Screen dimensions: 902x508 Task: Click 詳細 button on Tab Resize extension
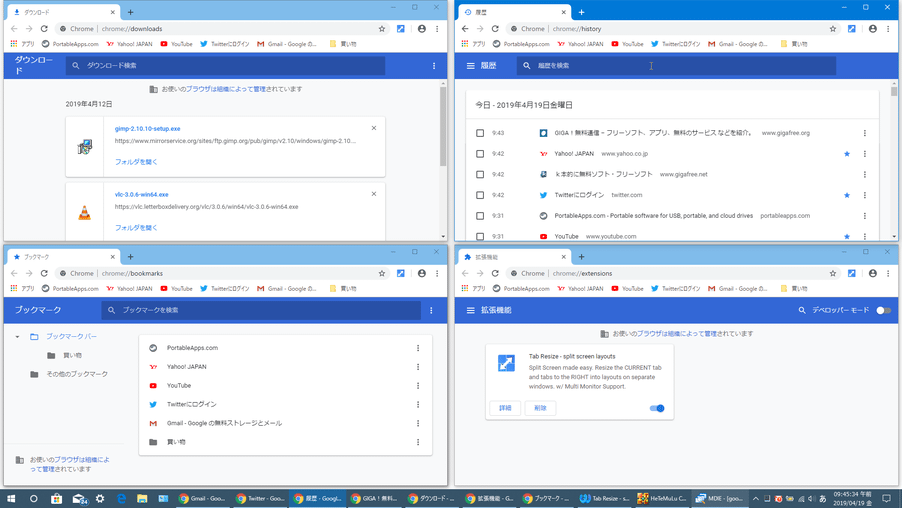tap(505, 408)
